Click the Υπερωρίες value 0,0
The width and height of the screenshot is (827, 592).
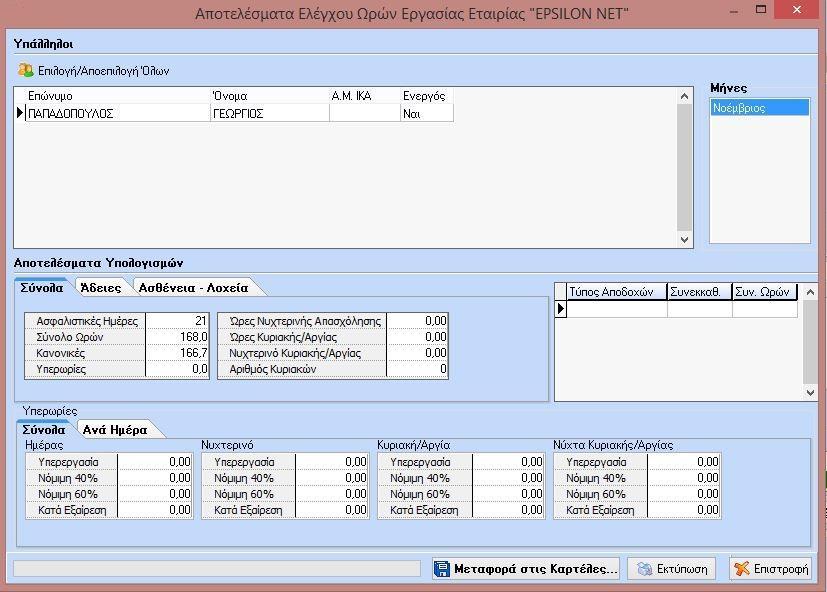click(177, 369)
